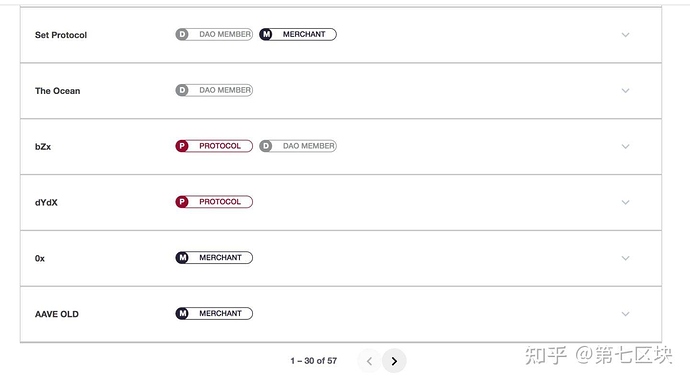Expand the dYdX row details

[x=625, y=203]
